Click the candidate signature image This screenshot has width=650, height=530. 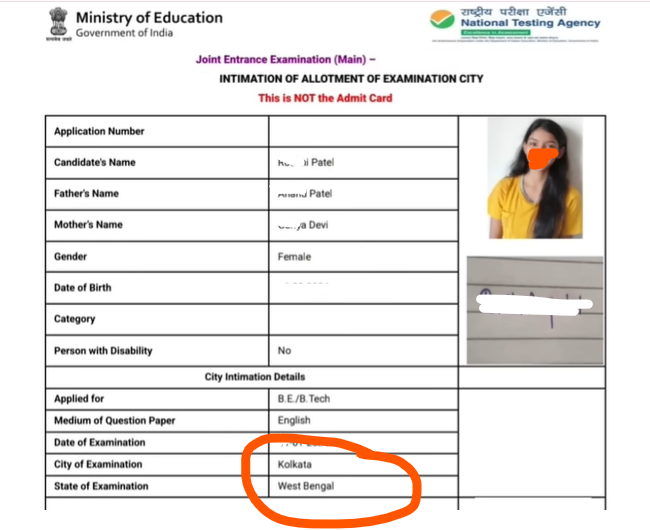click(x=534, y=309)
